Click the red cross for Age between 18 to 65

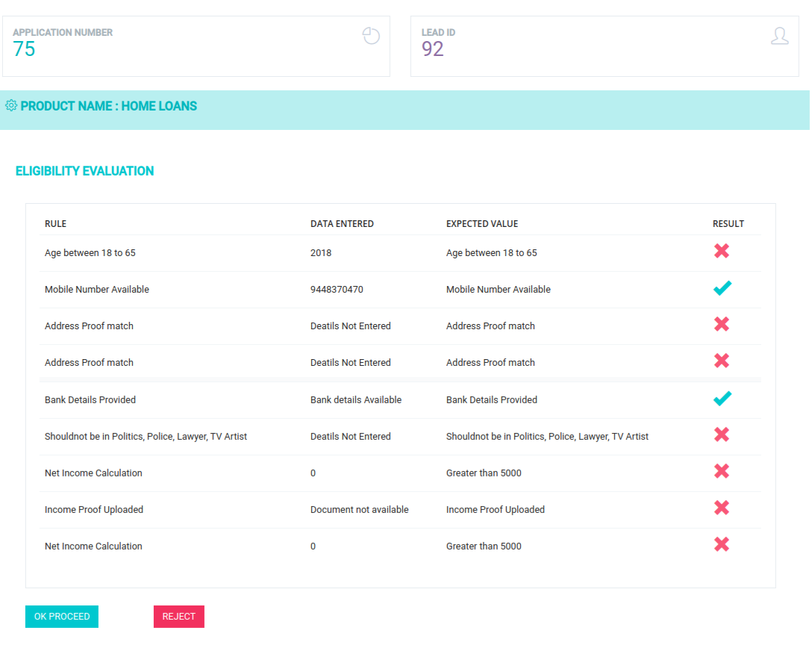[721, 251]
